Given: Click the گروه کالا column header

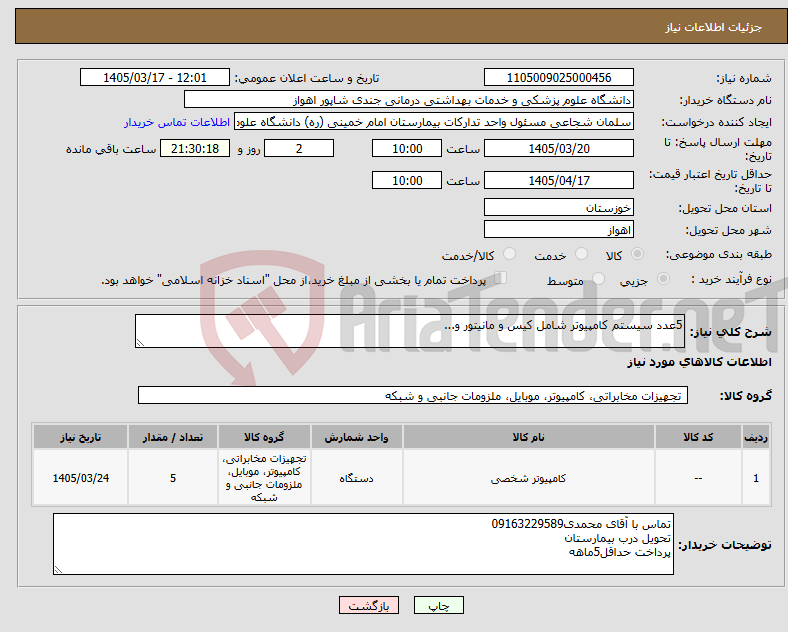Looking at the screenshot, I should click(264, 437).
